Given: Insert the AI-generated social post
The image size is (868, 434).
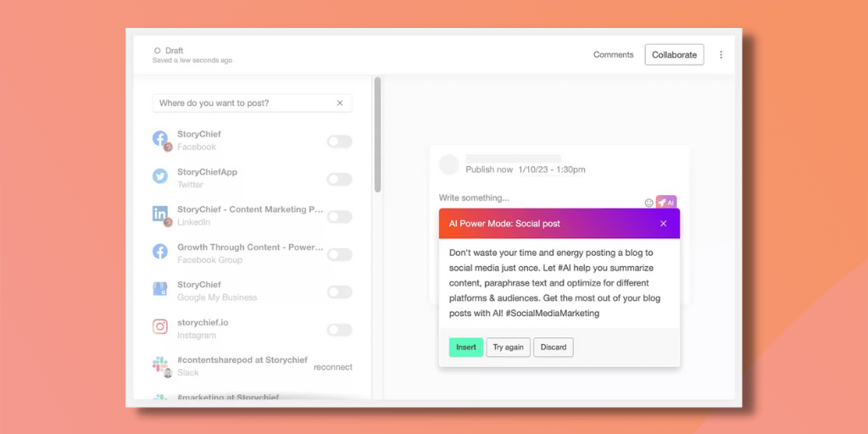Looking at the screenshot, I should coord(466,347).
